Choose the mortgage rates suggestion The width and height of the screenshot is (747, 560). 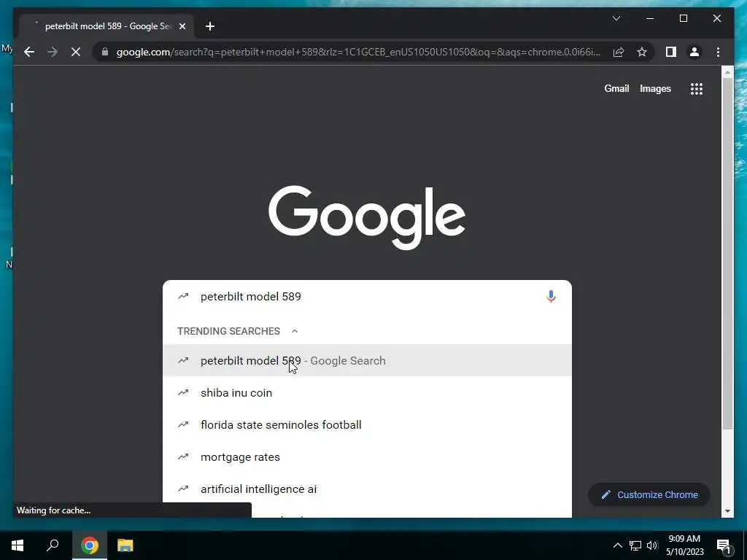click(367, 457)
